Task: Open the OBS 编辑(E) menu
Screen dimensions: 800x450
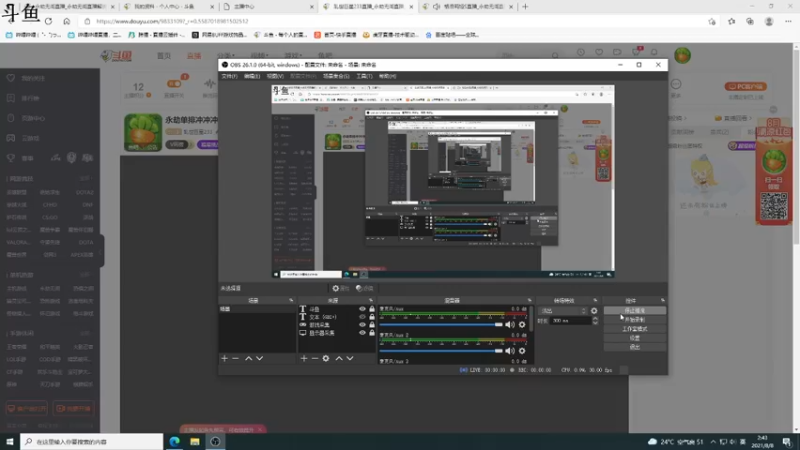Action: click(252, 76)
